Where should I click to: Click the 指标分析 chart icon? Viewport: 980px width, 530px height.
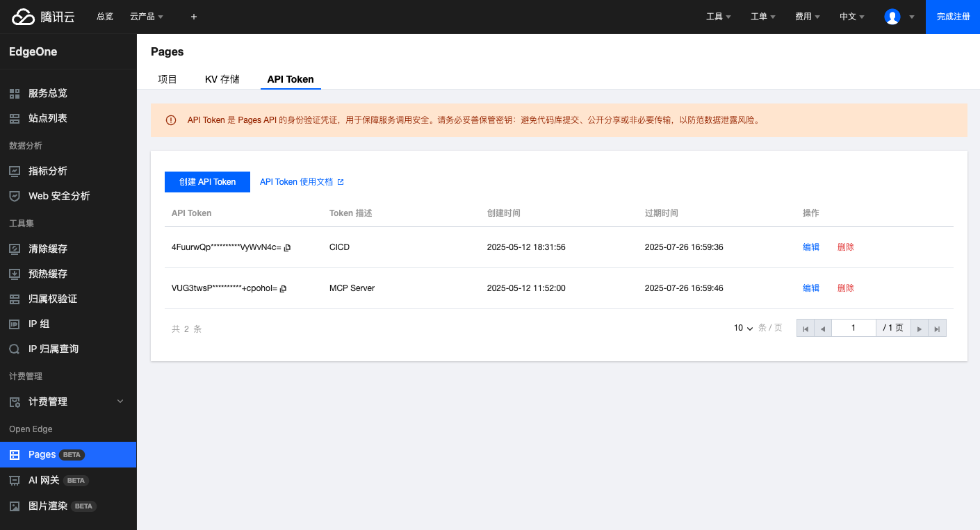(15, 171)
